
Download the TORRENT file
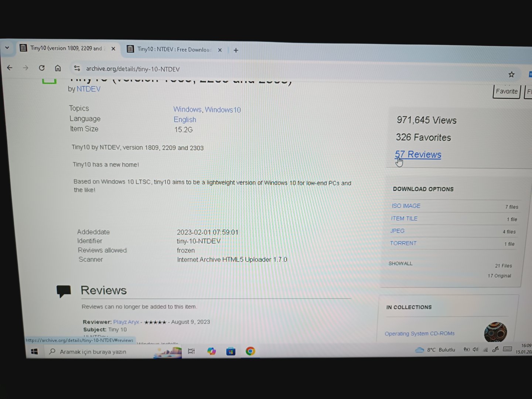(403, 243)
